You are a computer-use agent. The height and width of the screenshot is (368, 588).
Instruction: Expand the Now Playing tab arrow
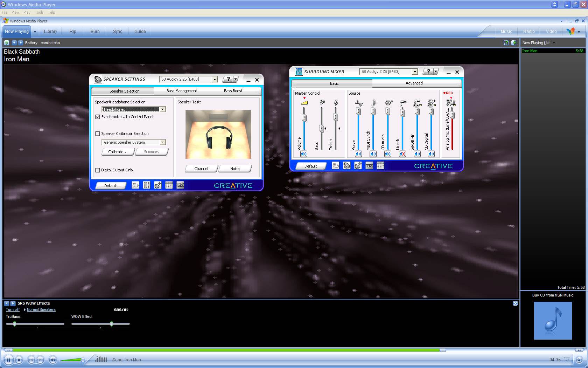(35, 32)
